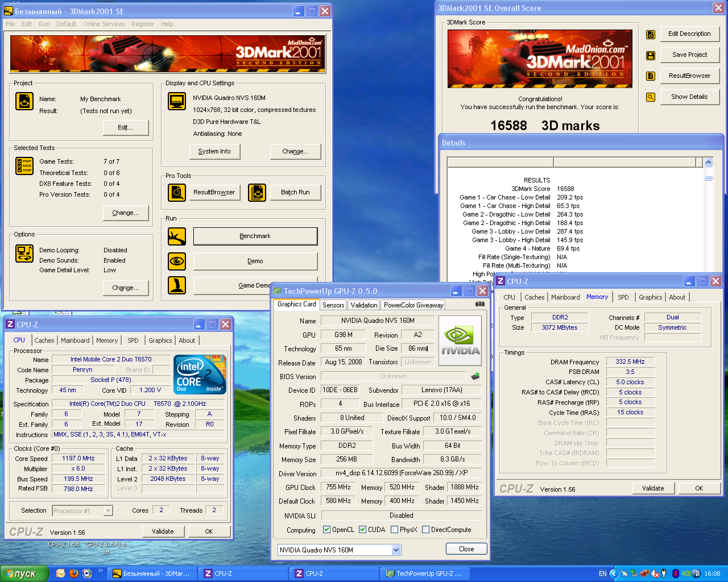This screenshot has height=582, width=728.
Task: Open the Online Services menu
Action: pos(104,24)
